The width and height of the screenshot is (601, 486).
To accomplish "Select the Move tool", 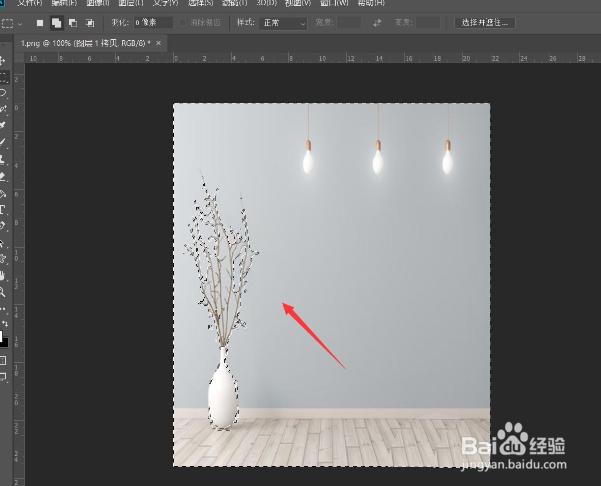I will (x=2, y=61).
